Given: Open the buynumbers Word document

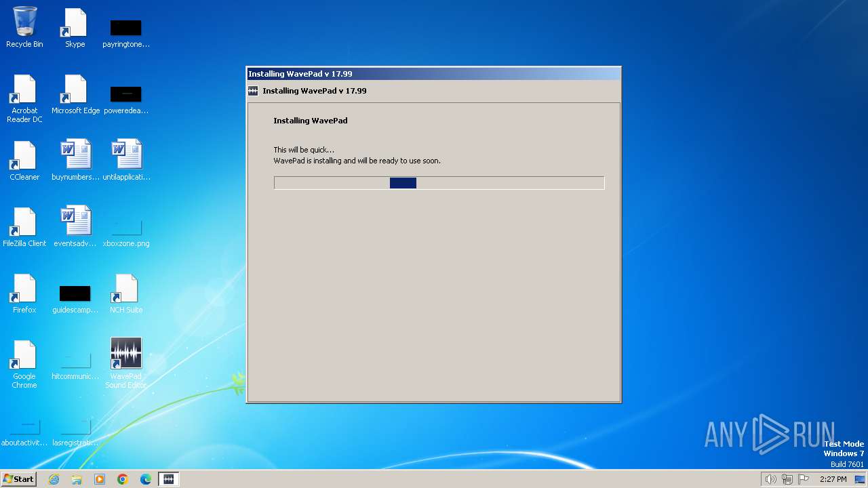Looking at the screenshot, I should click(75, 161).
